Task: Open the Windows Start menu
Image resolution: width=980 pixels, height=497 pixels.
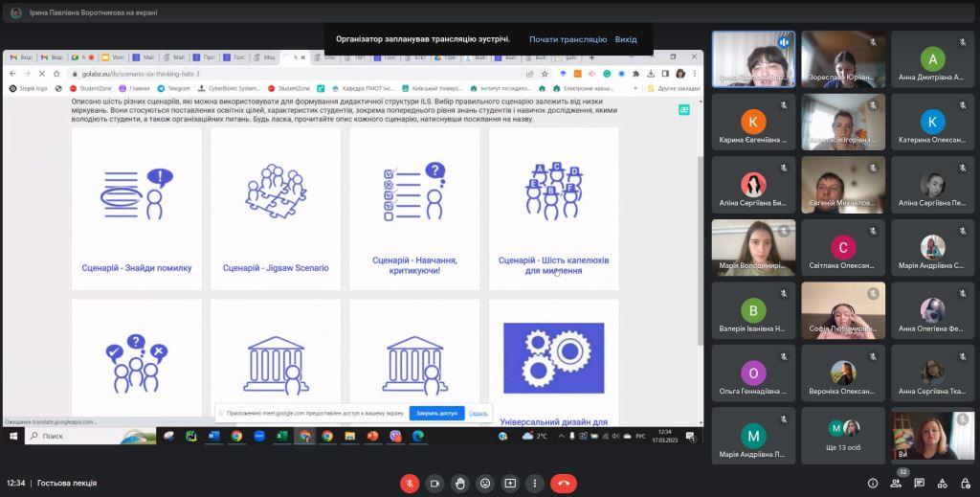Action: (x=13, y=436)
